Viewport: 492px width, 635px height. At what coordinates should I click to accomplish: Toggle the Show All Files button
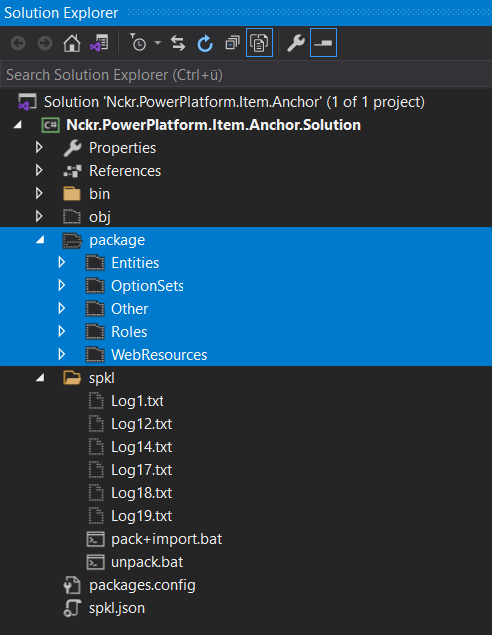[259, 43]
